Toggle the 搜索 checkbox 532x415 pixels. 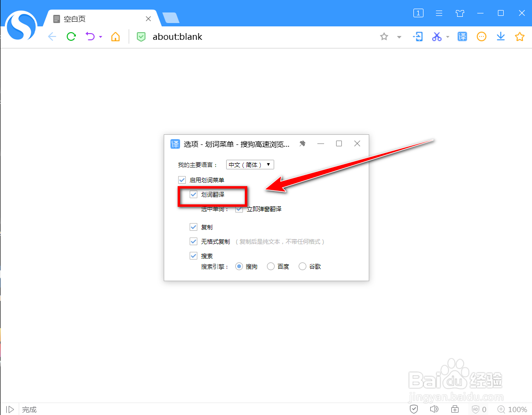pos(193,256)
